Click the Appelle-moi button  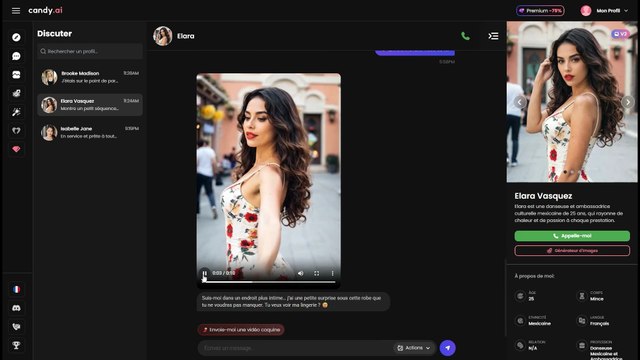tap(572, 236)
